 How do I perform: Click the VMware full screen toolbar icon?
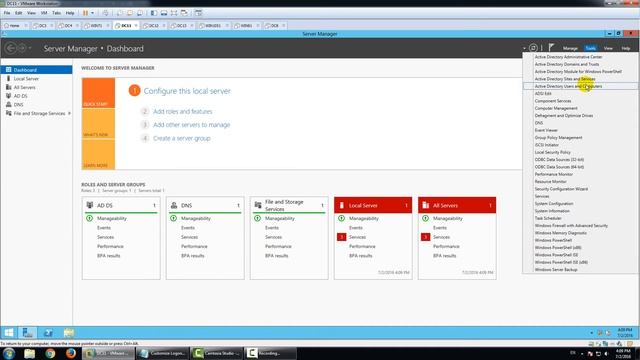click(174, 13)
